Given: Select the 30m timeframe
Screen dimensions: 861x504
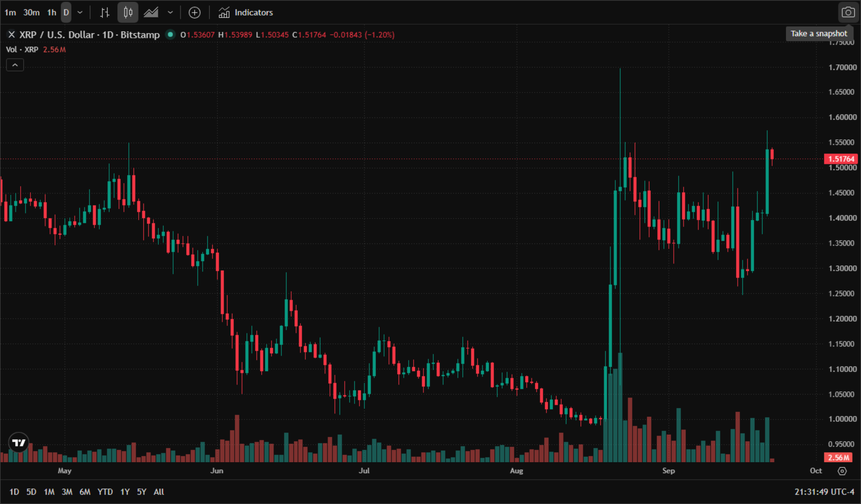Looking at the screenshot, I should tap(31, 13).
